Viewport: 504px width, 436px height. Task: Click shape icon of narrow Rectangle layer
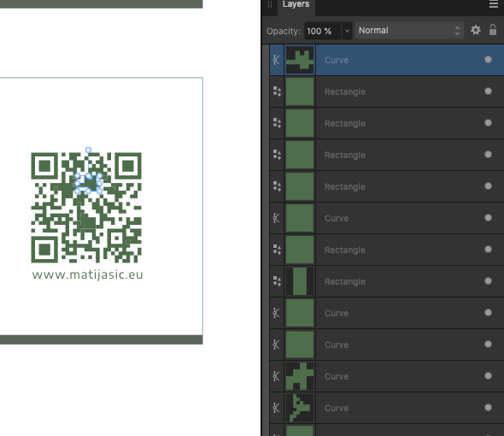[277, 281]
